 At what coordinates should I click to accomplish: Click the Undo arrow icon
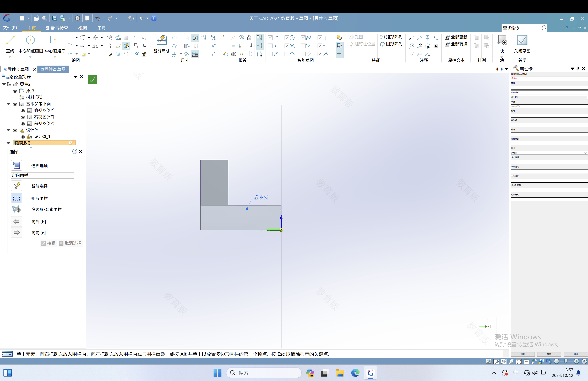pyautogui.click(x=98, y=18)
